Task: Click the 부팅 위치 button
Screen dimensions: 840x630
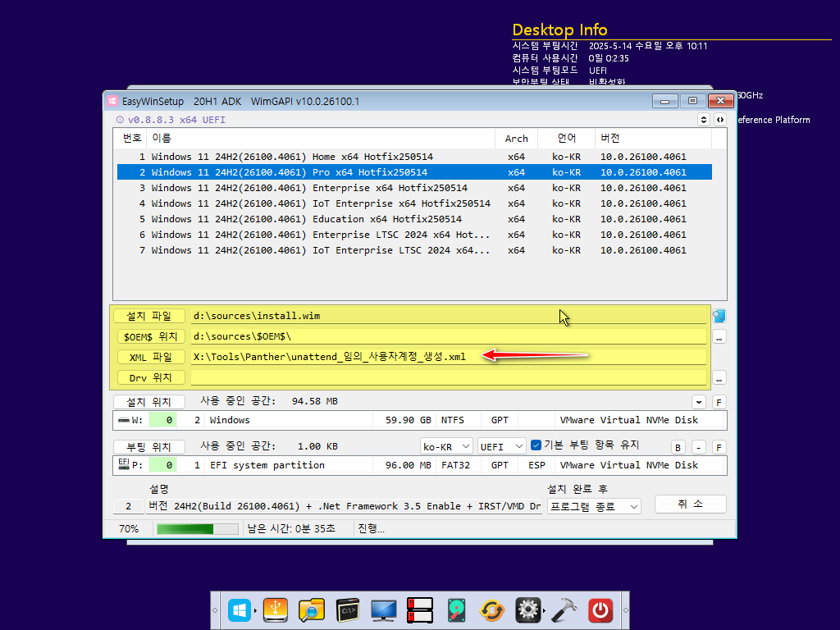Action: click(x=149, y=447)
